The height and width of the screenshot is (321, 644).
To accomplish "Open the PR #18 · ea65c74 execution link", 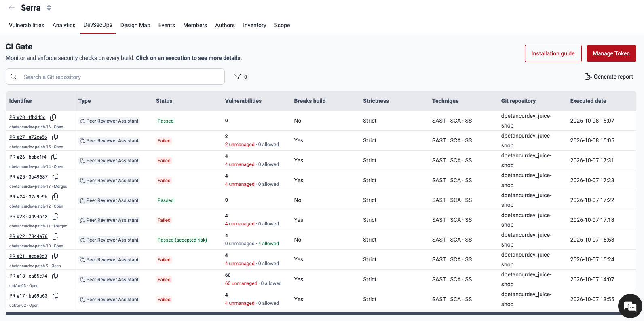I will 28,276.
